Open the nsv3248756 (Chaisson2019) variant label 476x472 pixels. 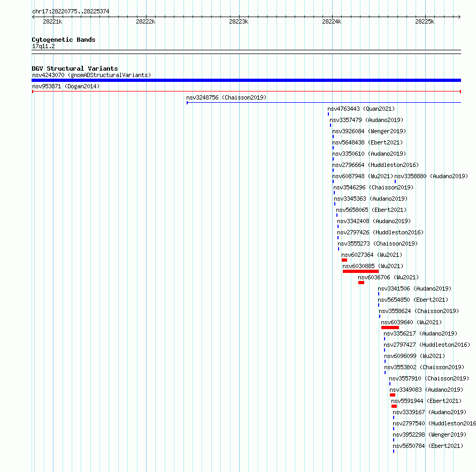click(x=226, y=97)
